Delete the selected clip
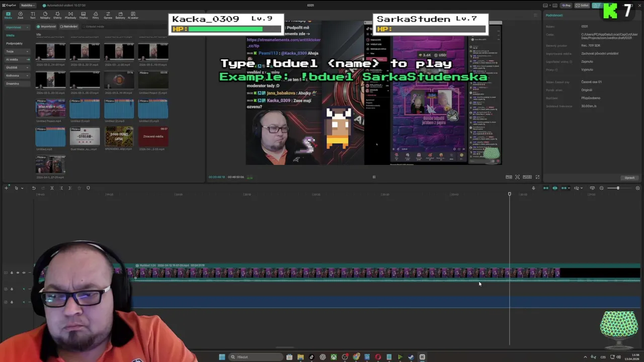The width and height of the screenshot is (644, 362). (79, 188)
